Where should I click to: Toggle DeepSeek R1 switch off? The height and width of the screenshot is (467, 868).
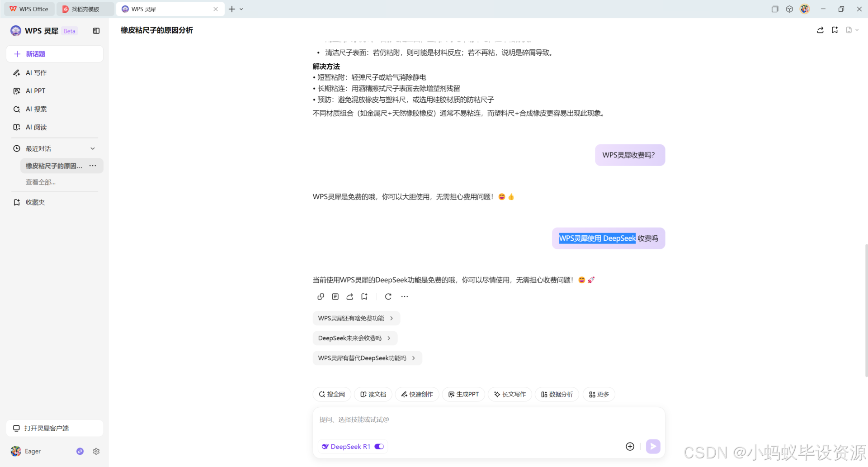[x=379, y=447]
